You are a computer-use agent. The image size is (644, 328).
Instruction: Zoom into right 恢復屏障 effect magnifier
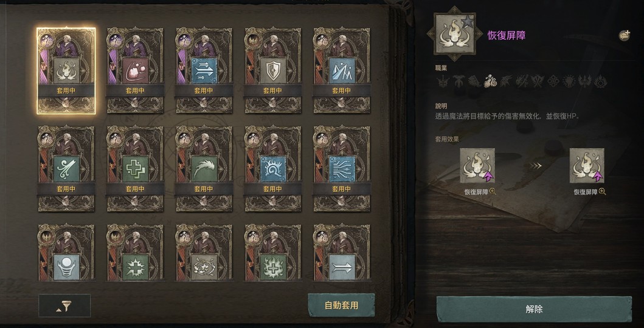coord(603,191)
